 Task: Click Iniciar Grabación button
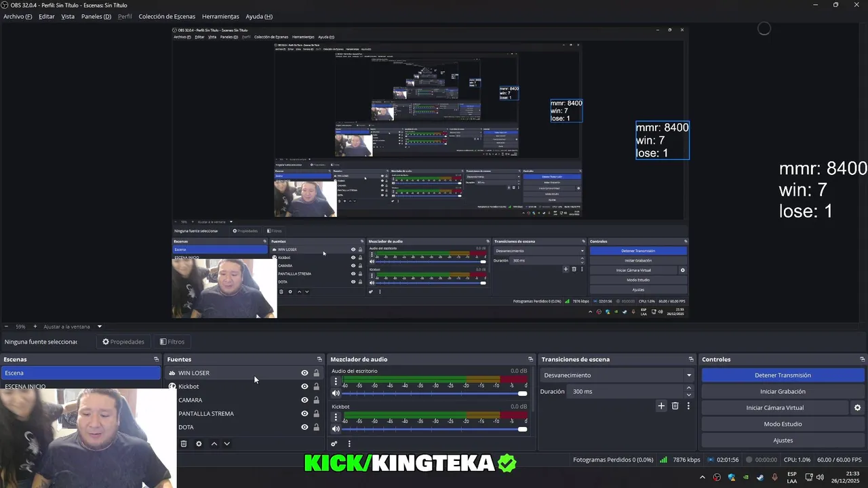pyautogui.click(x=783, y=391)
